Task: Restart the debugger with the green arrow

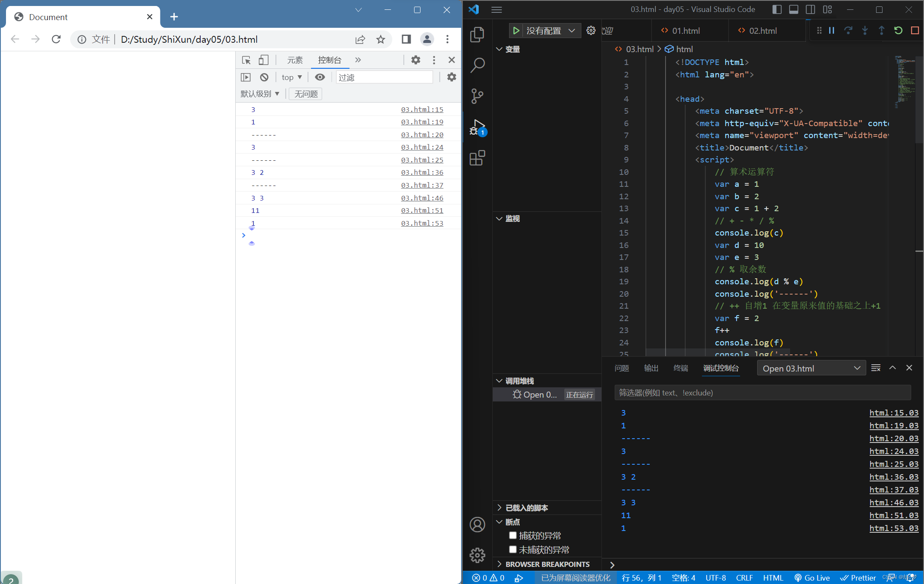Action: click(898, 31)
